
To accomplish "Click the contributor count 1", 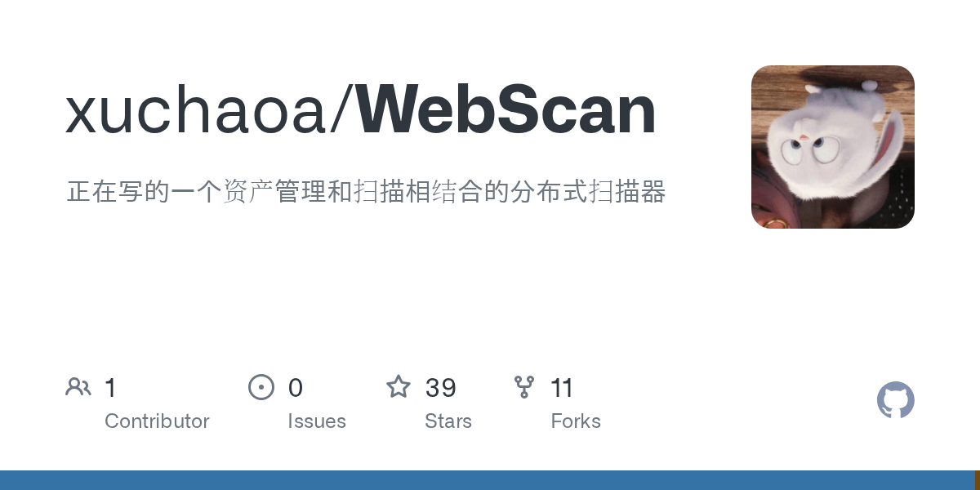I will tap(111, 388).
